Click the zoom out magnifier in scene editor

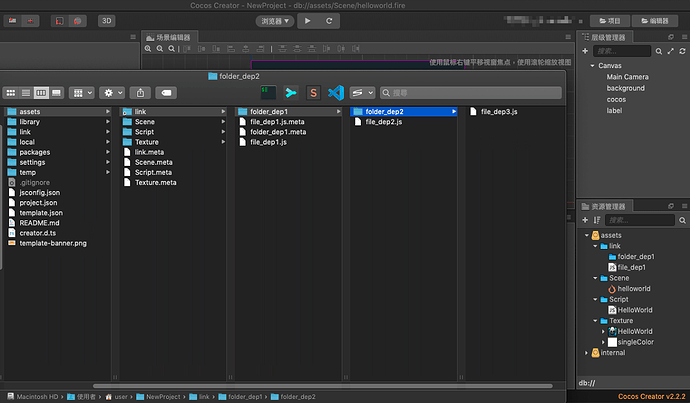pyautogui.click(x=160, y=48)
